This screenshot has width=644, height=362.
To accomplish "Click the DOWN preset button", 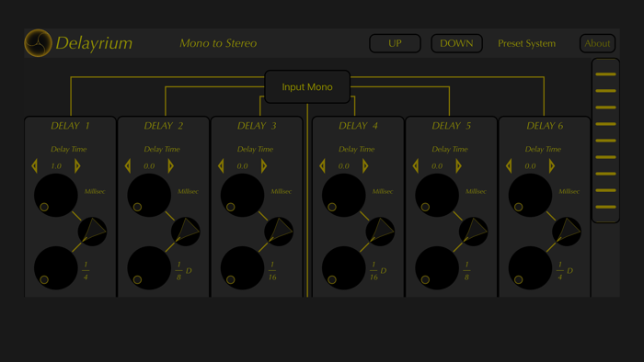I will (456, 43).
